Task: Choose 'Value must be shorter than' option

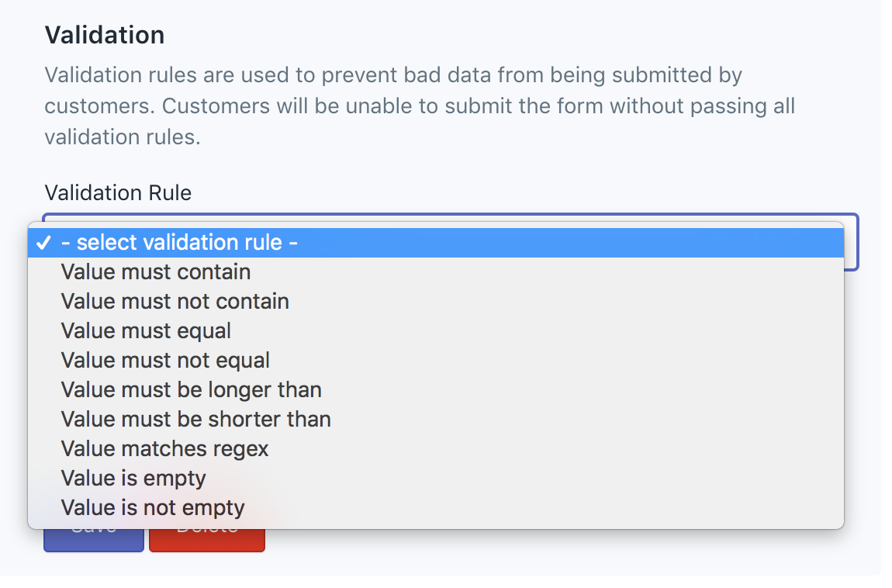Action: tap(195, 419)
